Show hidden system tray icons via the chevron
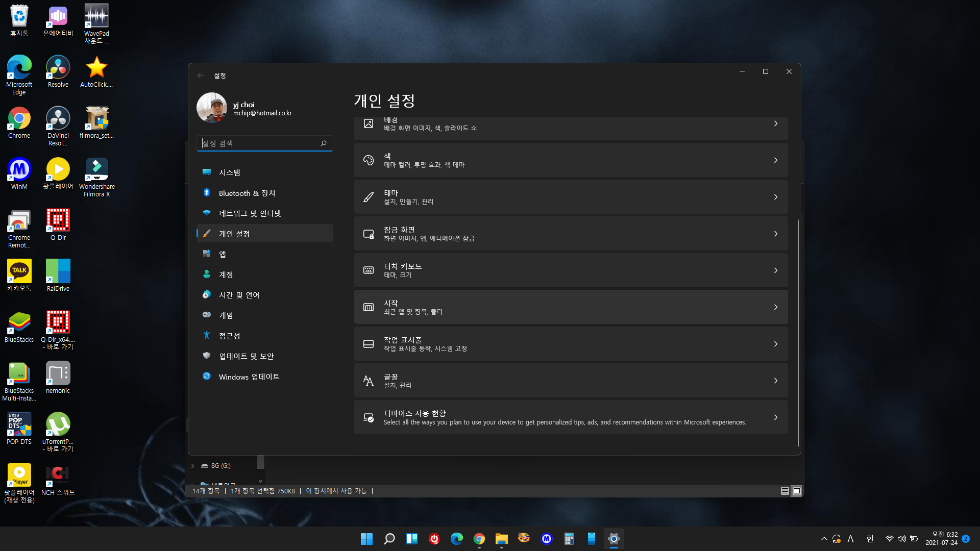 pyautogui.click(x=824, y=539)
